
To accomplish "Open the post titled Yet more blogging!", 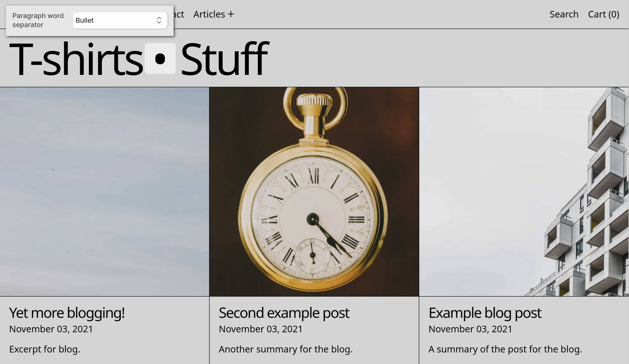I will pyautogui.click(x=67, y=312).
